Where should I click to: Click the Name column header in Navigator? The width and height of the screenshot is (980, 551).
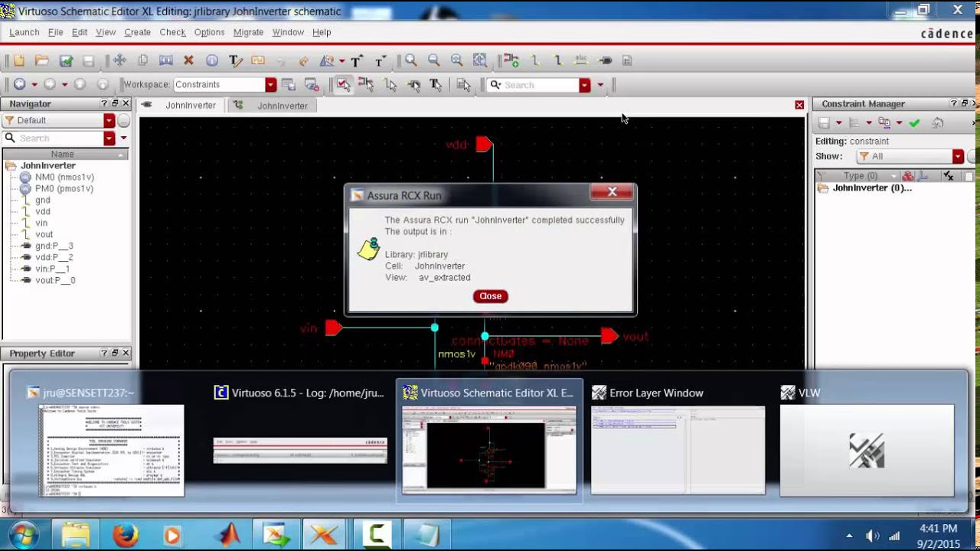63,154
